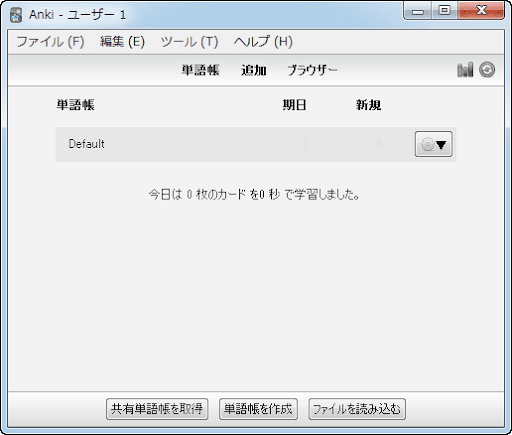512x435 pixels.
Task: Open the 編集 (E) menu
Action: pos(122,42)
